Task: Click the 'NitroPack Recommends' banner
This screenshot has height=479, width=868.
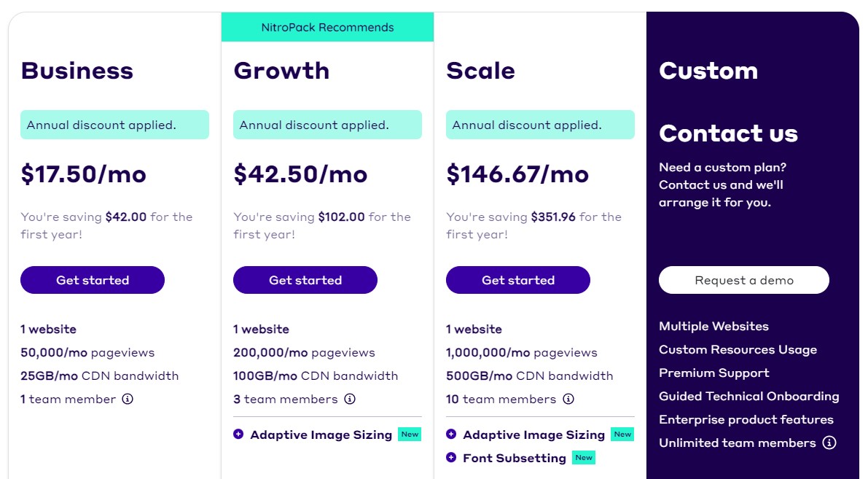Action: [328, 27]
